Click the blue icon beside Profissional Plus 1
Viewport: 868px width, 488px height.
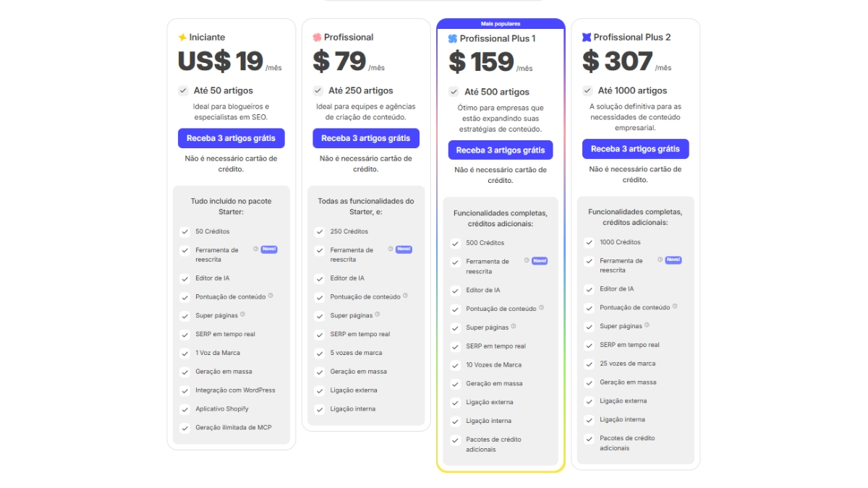point(453,37)
